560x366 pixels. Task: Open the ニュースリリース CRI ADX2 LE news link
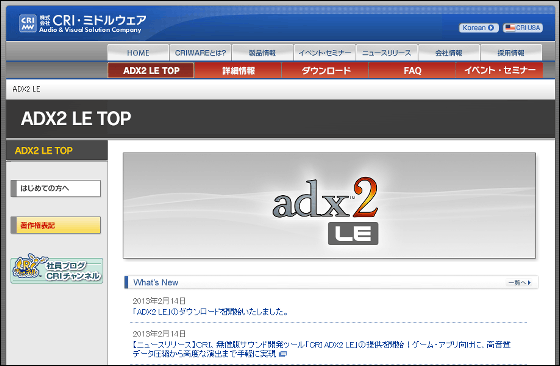pyautogui.click(x=321, y=349)
